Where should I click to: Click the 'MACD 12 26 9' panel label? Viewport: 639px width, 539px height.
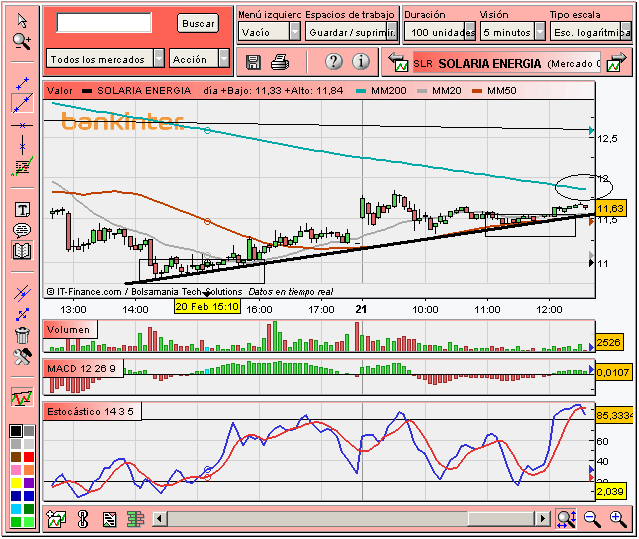tap(82, 369)
